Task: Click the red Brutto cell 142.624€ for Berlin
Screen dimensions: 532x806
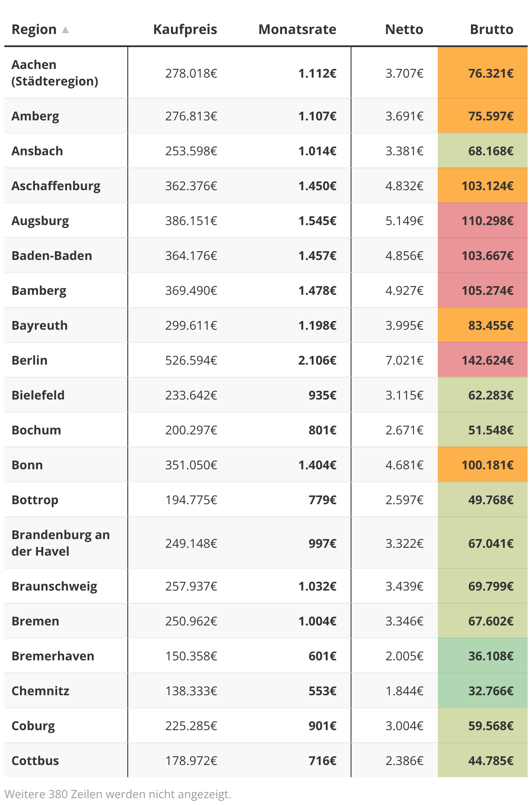Action: [483, 360]
